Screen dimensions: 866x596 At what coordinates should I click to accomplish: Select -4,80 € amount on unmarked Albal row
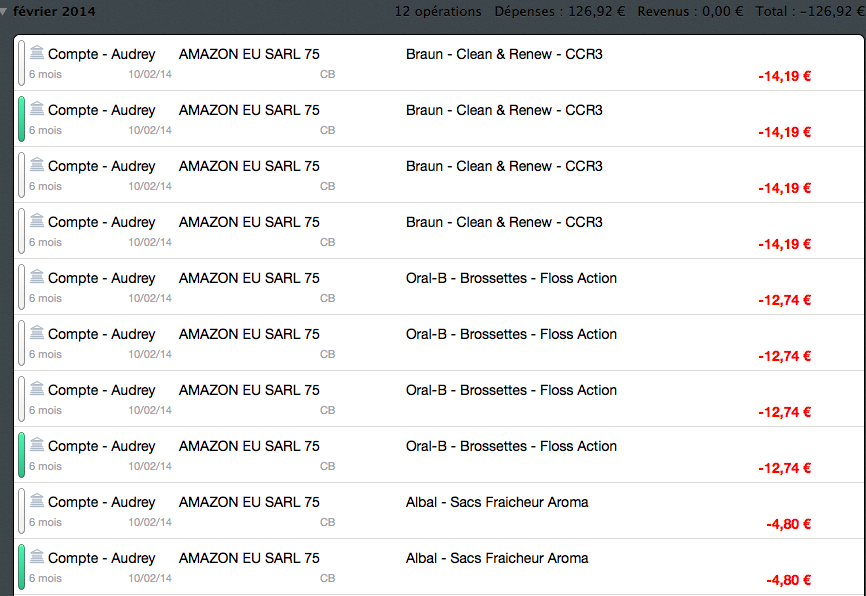[788, 524]
